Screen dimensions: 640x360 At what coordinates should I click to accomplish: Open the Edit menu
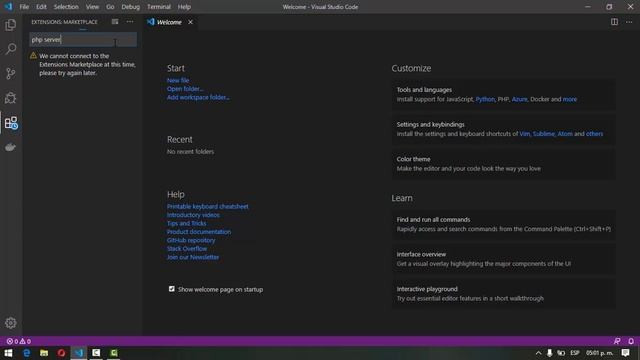tap(41, 7)
